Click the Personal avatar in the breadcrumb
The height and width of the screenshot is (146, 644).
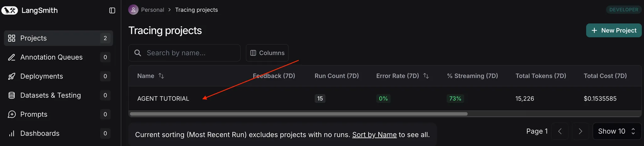(133, 10)
